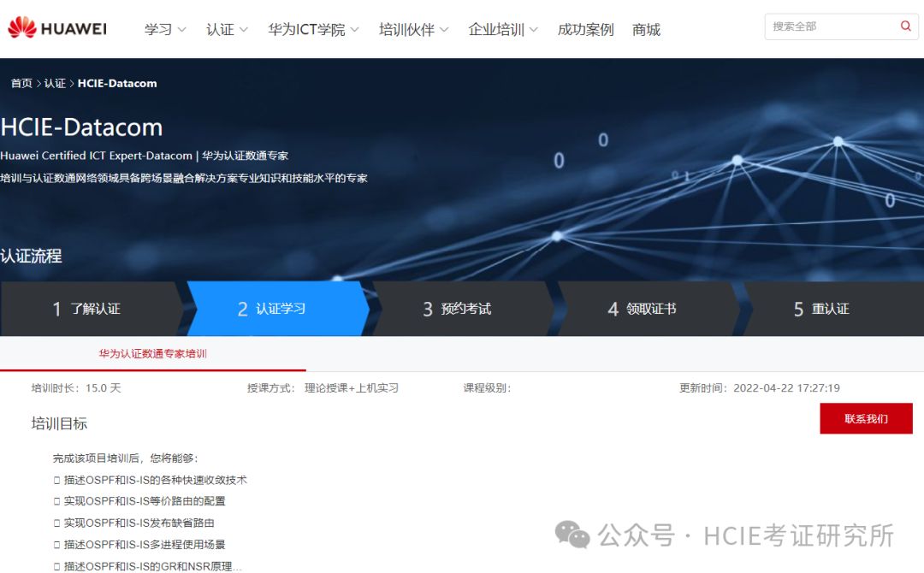This screenshot has width=924, height=573.
Task: Select step 2 认证学习
Action: [277, 309]
